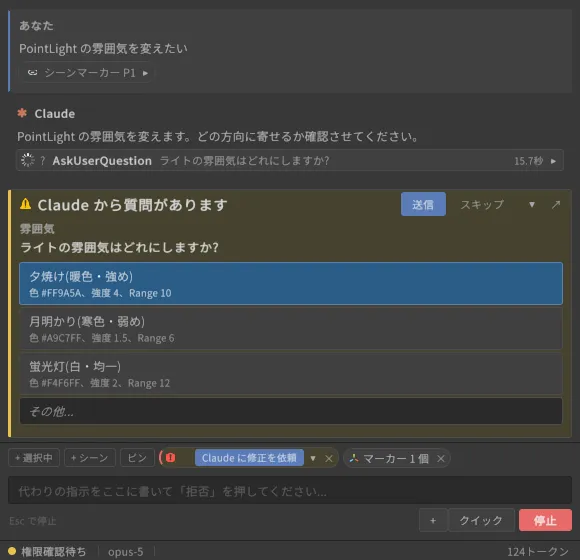Open the dropdown arrow next to スキップ
Viewport: 580px width, 560px height.
point(532,205)
